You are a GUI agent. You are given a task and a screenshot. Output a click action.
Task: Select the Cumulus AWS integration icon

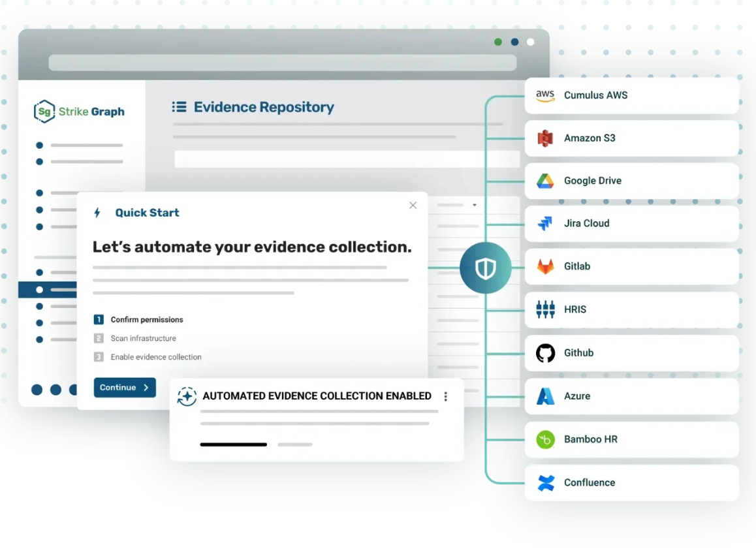(x=544, y=95)
